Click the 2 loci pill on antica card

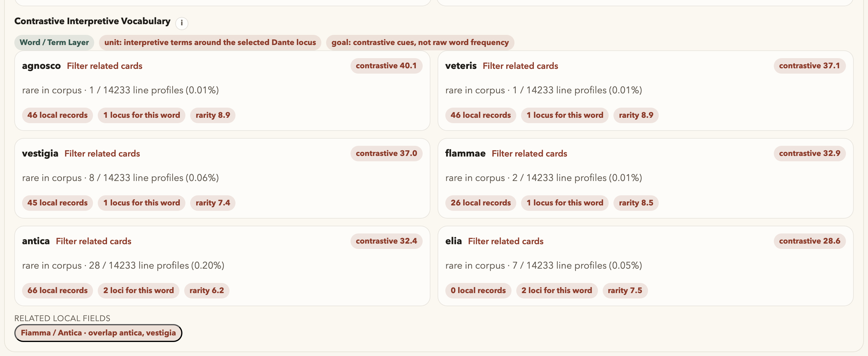click(x=139, y=291)
